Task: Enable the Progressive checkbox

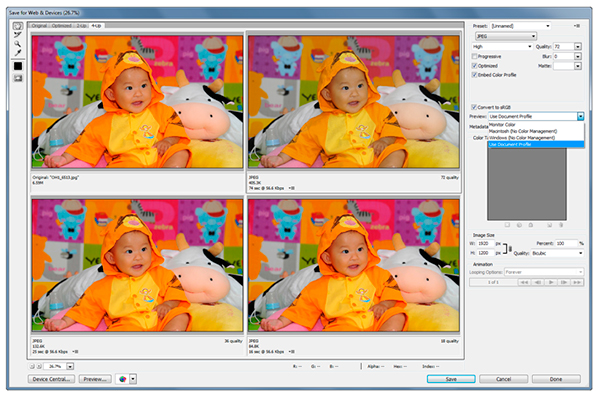Action: (x=474, y=56)
